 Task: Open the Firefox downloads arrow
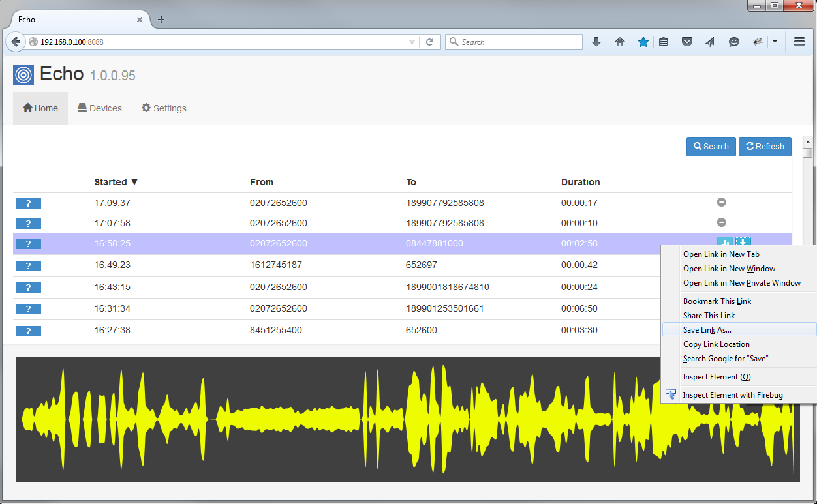pos(596,42)
